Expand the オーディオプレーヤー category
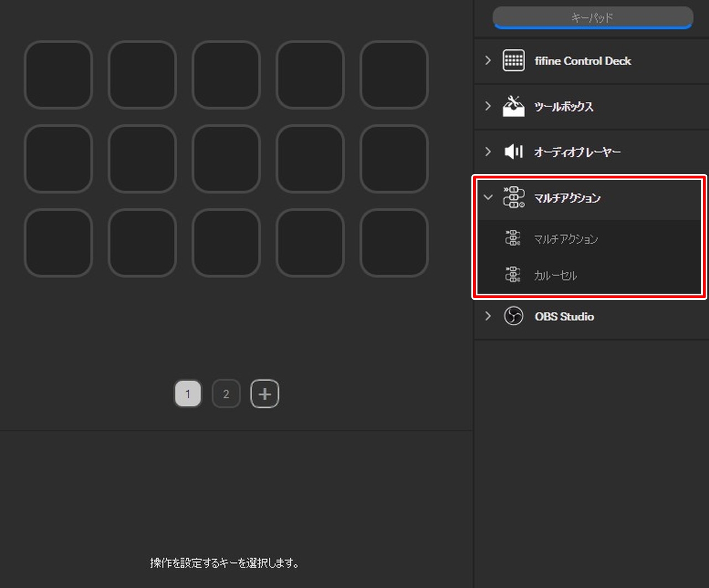Viewport: 709px width, 588px height. [x=488, y=151]
